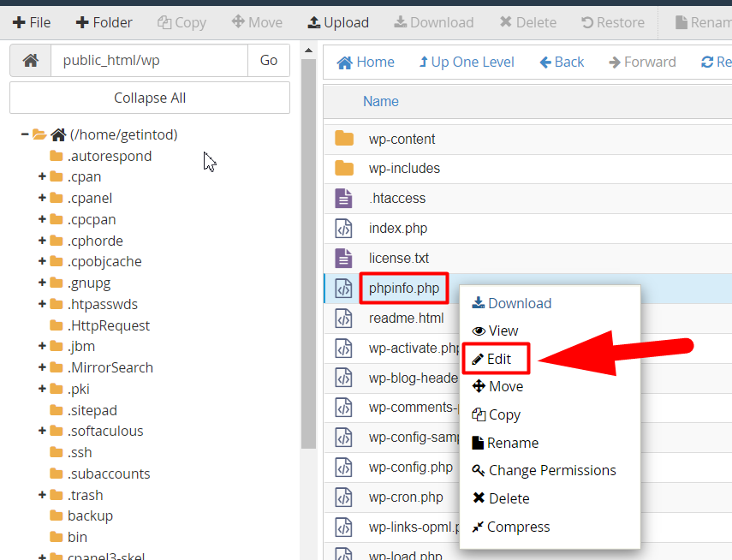Select the .HttpRequest tree folder
The image size is (732, 560).
click(100, 325)
